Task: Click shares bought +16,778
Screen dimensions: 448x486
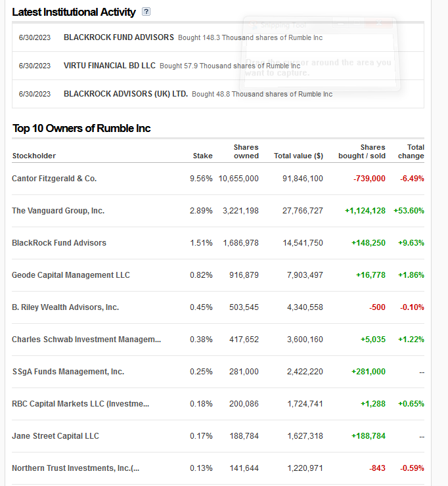Action: pos(370,275)
